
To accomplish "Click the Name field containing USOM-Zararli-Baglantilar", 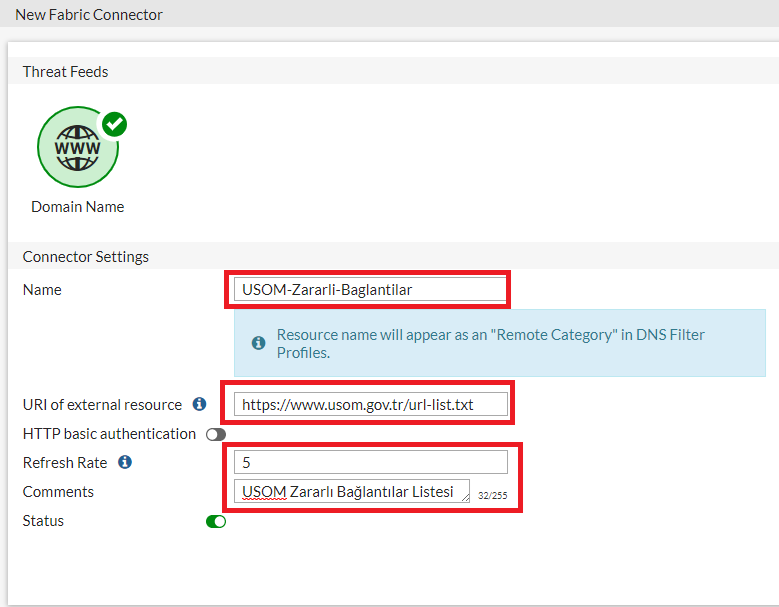I will click(x=370, y=290).
